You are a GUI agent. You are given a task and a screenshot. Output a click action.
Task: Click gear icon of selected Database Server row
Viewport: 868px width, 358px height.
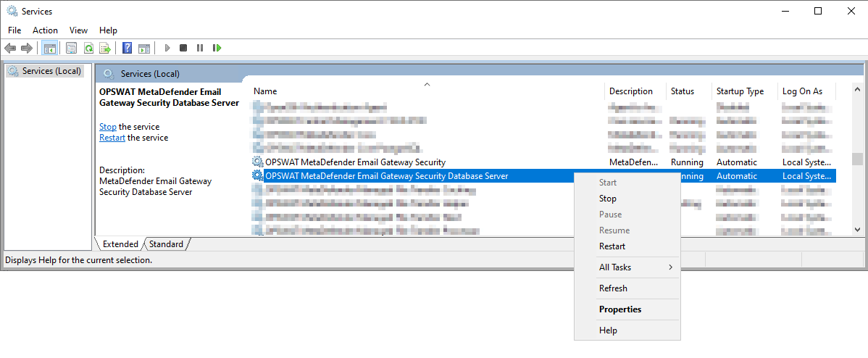[257, 176]
